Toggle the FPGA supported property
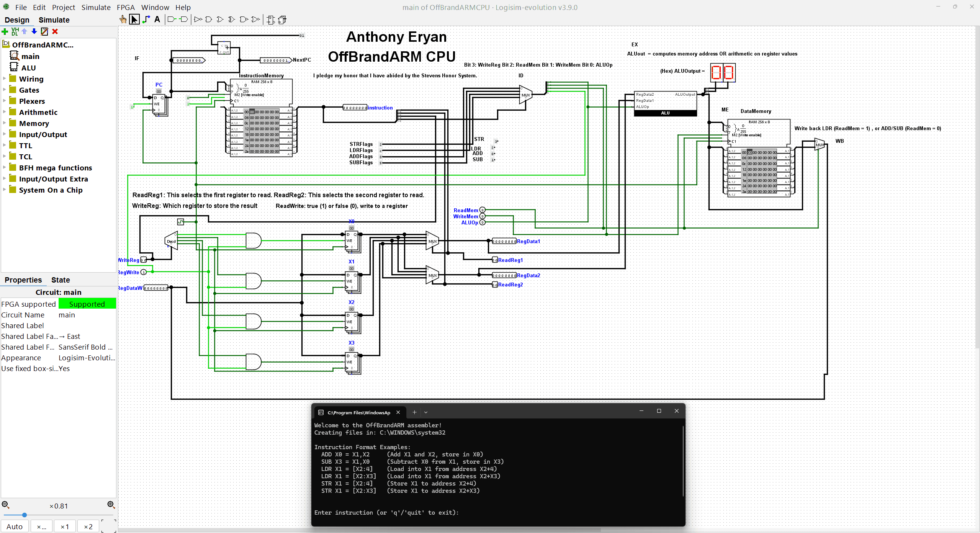 pos(87,304)
